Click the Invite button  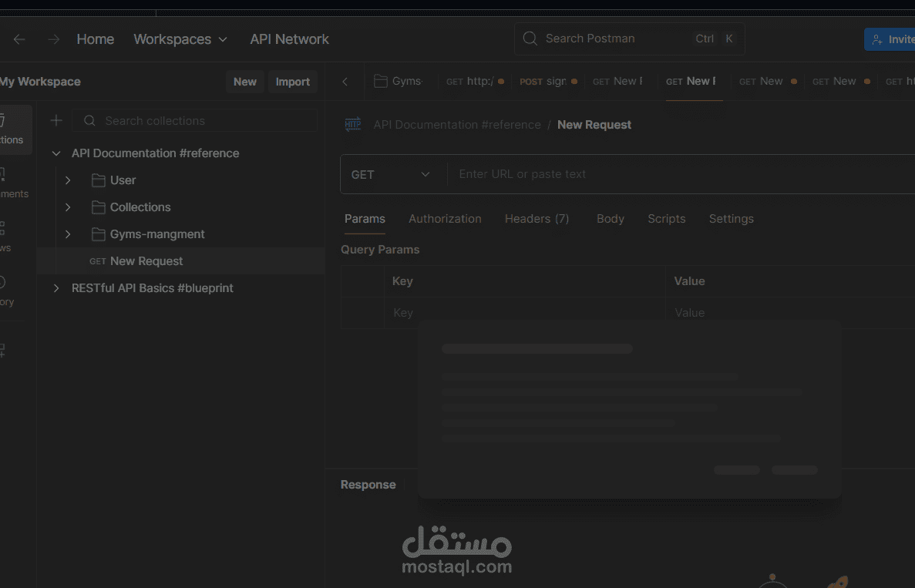pos(890,39)
